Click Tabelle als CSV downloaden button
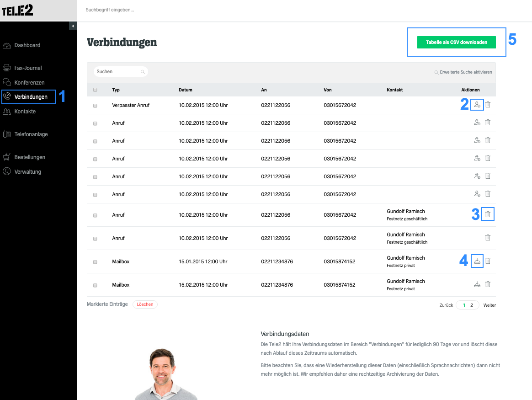Viewport: 532px width, 400px height. point(456,43)
